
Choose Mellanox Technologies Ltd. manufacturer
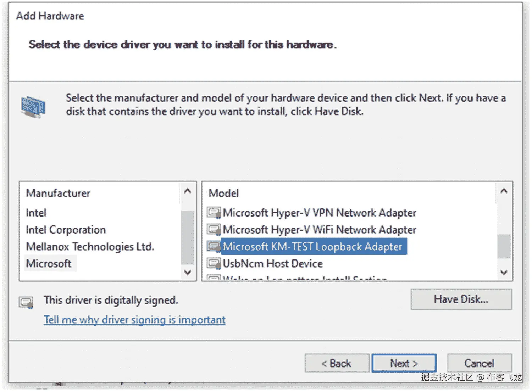coord(90,246)
